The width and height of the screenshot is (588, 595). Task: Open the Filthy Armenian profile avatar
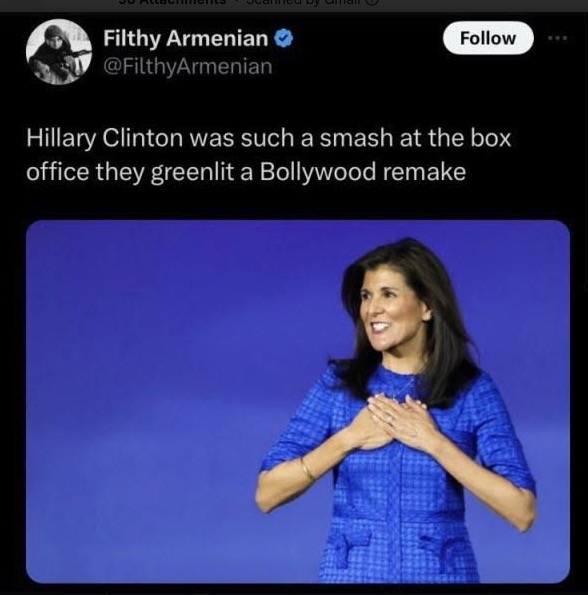(x=59, y=52)
